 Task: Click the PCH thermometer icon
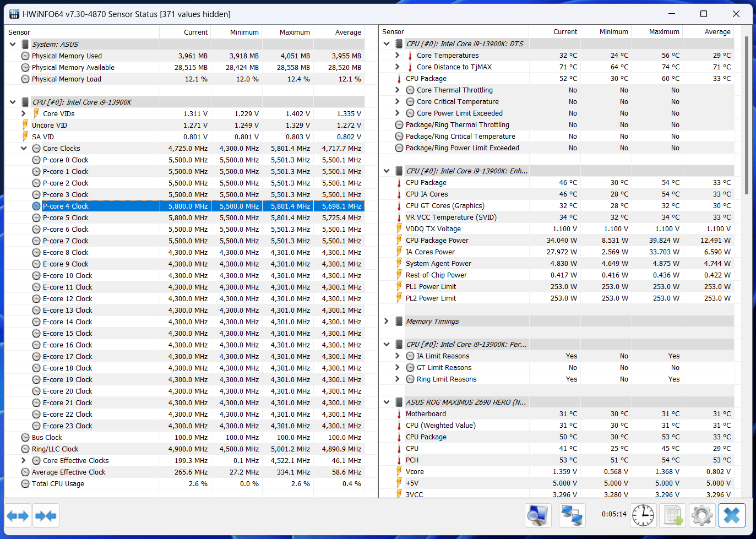click(399, 460)
